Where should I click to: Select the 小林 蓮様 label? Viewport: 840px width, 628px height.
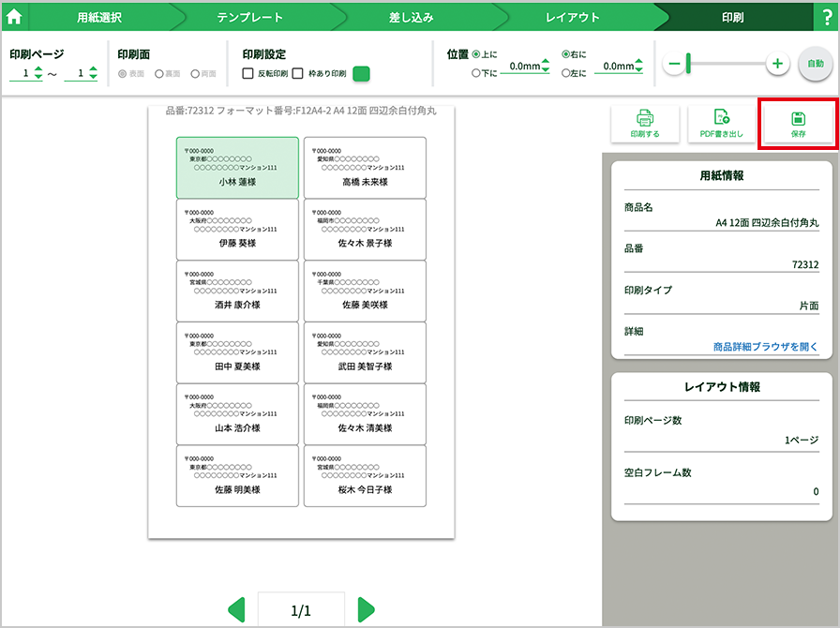click(x=237, y=168)
